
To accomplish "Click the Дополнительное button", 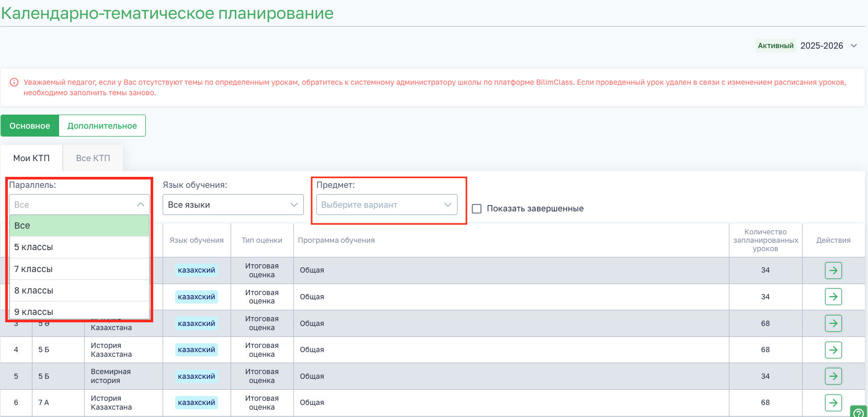I will 102,126.
